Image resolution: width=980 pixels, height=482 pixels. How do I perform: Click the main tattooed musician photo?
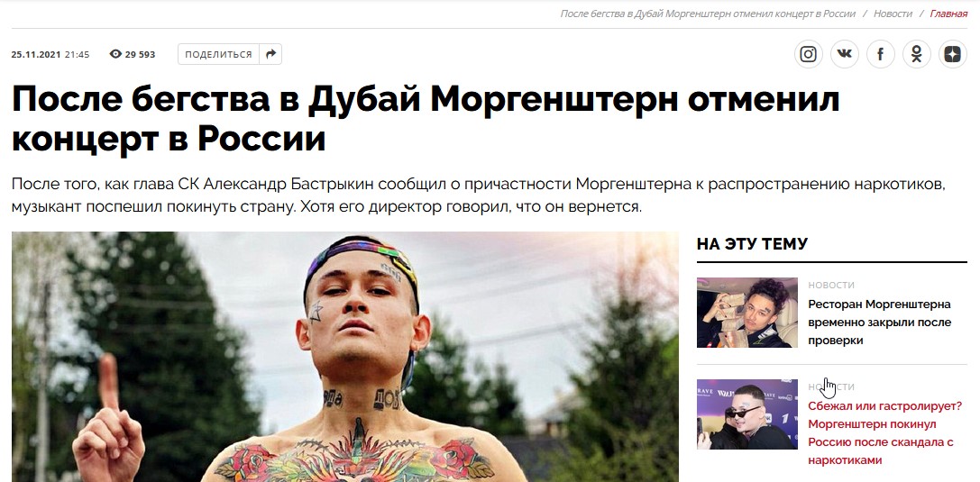(x=345, y=357)
